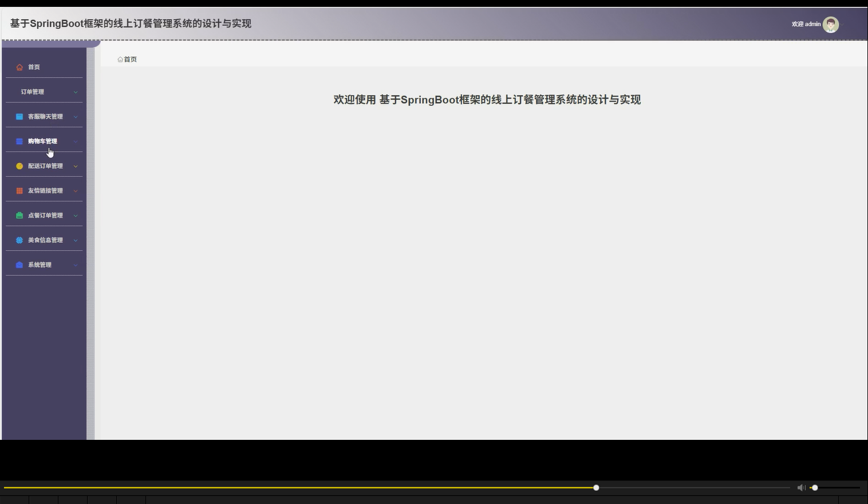This screenshot has width=868, height=504.
Task: Click the red 友情链接管理 grid icon
Action: click(19, 190)
